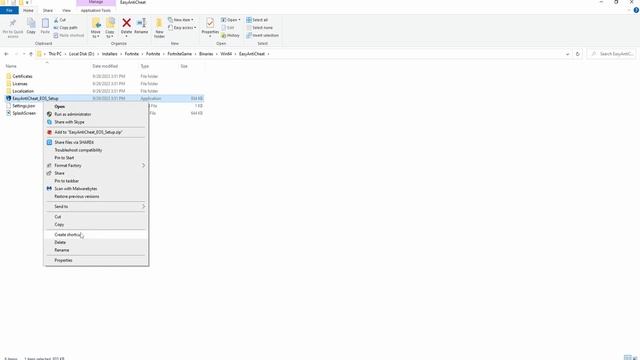Viewport: 640px width, 360px height.
Task: Select the Settings.json file
Action: click(x=24, y=106)
